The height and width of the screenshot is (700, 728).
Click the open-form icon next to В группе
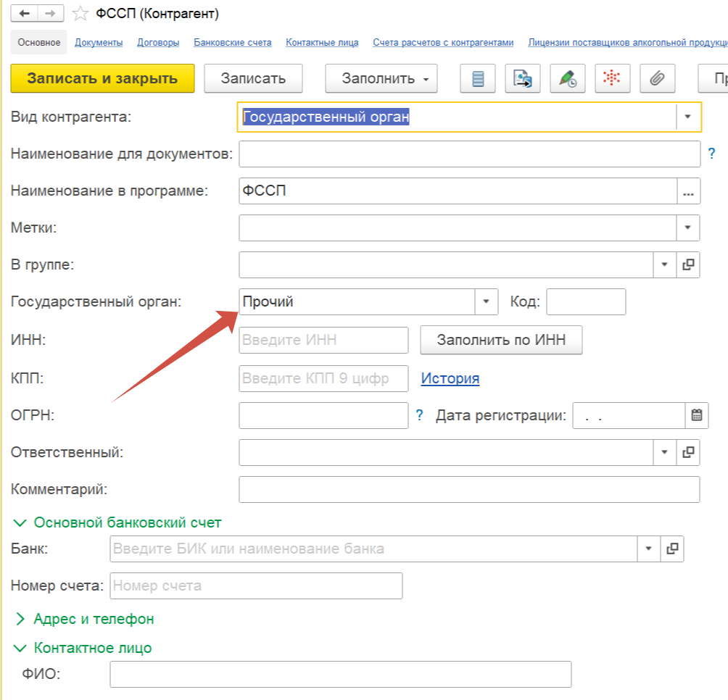(689, 265)
